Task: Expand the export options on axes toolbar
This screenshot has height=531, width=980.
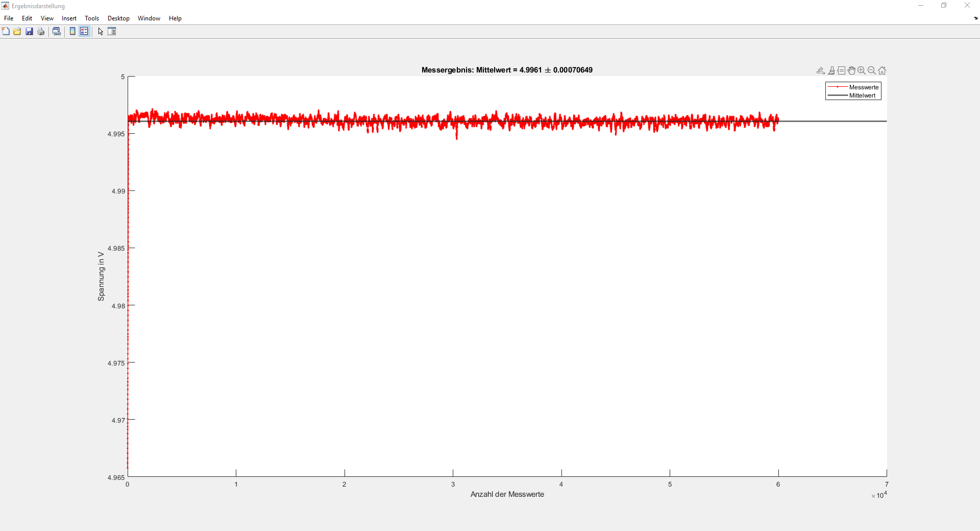Action: 821,70
